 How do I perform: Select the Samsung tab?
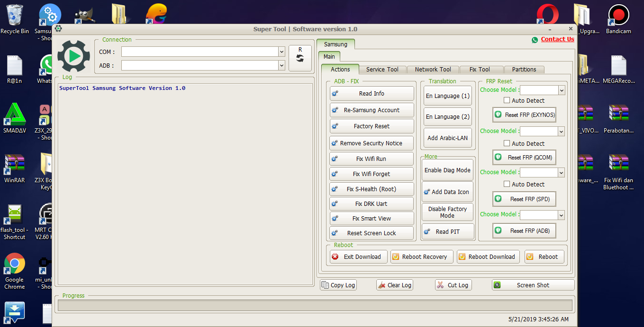coord(336,44)
